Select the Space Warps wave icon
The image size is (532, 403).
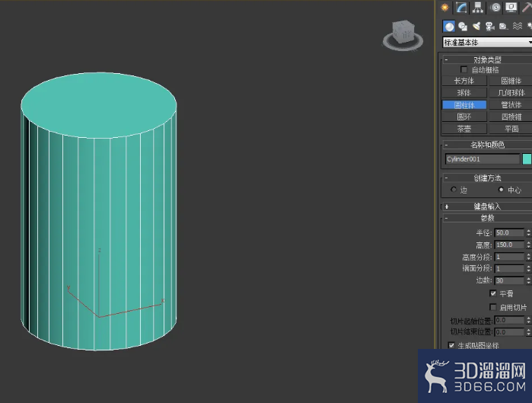point(518,27)
